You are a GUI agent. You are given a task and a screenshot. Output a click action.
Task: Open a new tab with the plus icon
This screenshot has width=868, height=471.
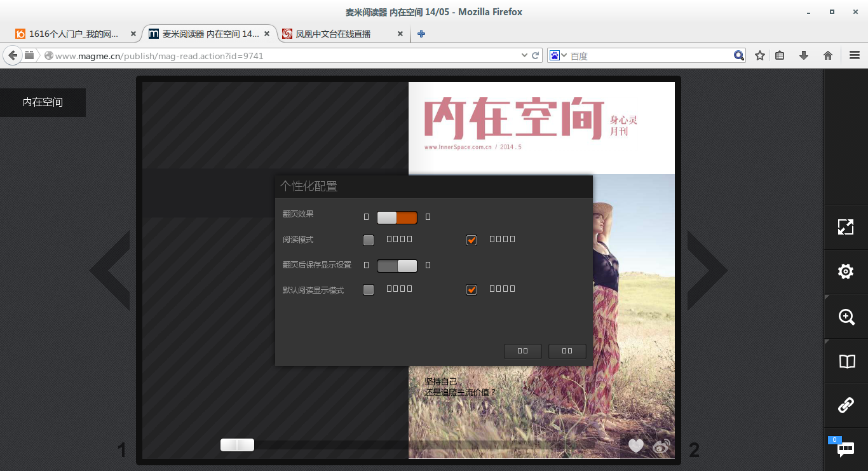point(421,34)
